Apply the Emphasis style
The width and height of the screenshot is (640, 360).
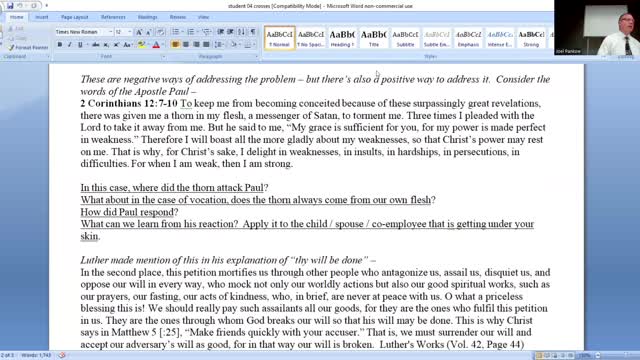468,38
